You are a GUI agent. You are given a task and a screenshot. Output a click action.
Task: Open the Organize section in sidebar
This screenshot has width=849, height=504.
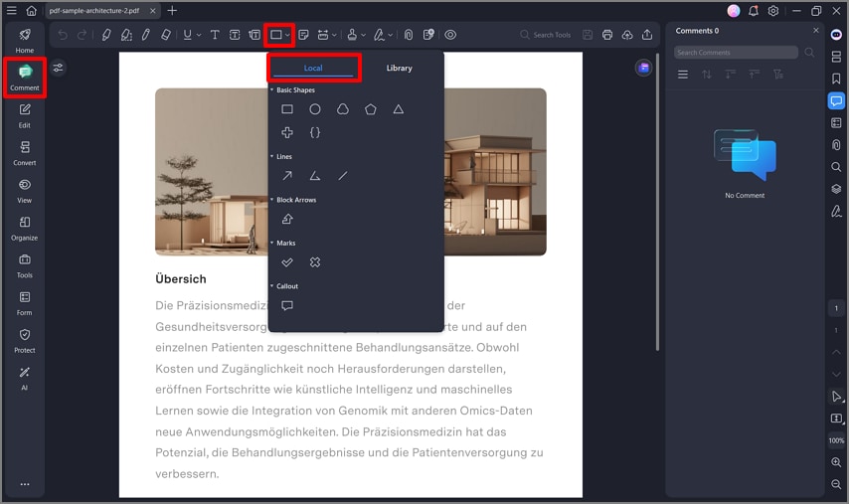(x=25, y=229)
